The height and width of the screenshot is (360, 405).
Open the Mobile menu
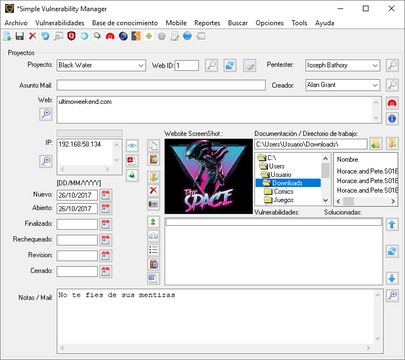pyautogui.click(x=176, y=23)
